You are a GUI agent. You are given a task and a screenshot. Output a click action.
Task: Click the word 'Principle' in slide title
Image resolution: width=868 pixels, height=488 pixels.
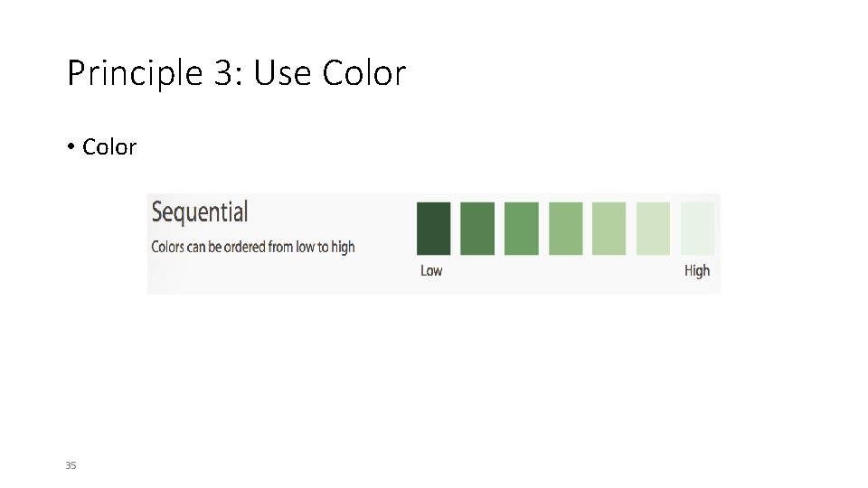(134, 73)
